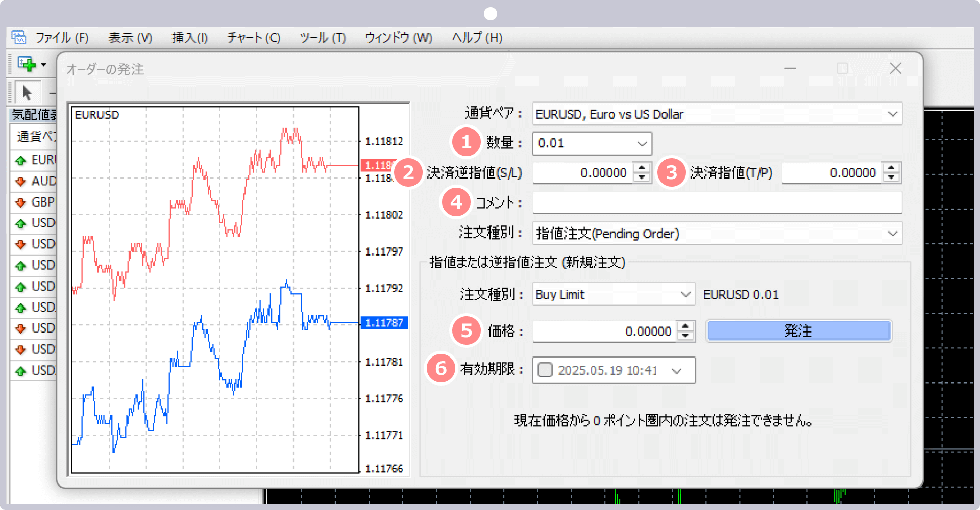This screenshot has width=980, height=510.
Task: Click the 通貨ペア column header in market watch
Action: point(34,137)
